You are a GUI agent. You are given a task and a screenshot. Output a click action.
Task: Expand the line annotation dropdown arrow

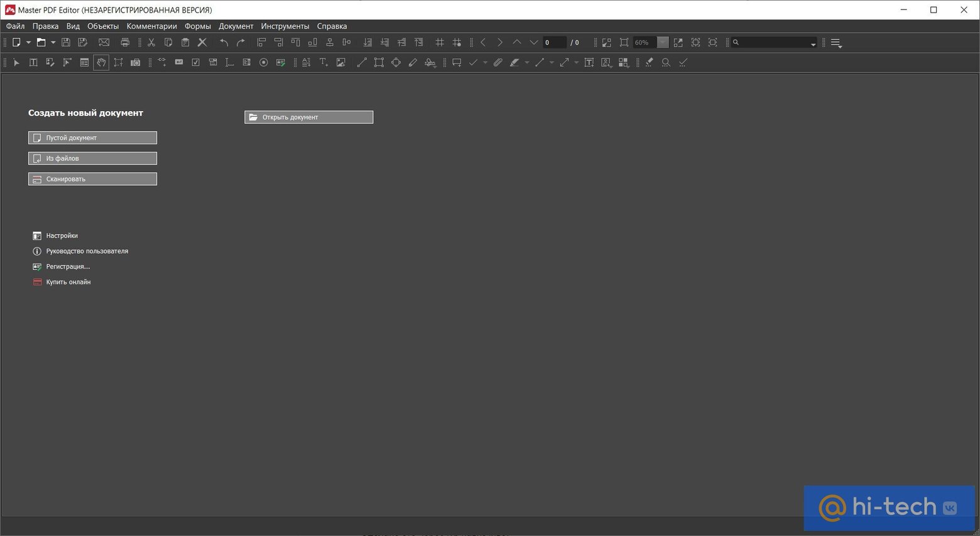click(552, 63)
